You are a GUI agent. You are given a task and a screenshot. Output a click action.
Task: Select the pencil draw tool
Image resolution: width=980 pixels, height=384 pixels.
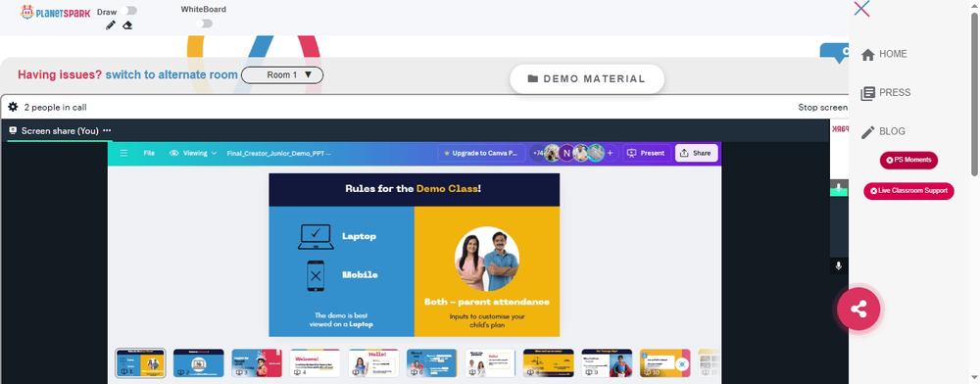pos(111,24)
